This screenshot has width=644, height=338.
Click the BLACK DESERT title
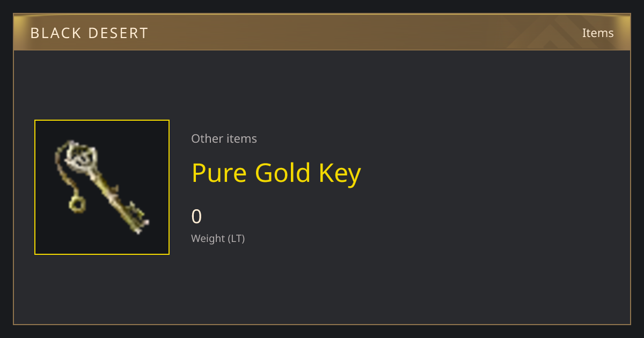point(89,33)
